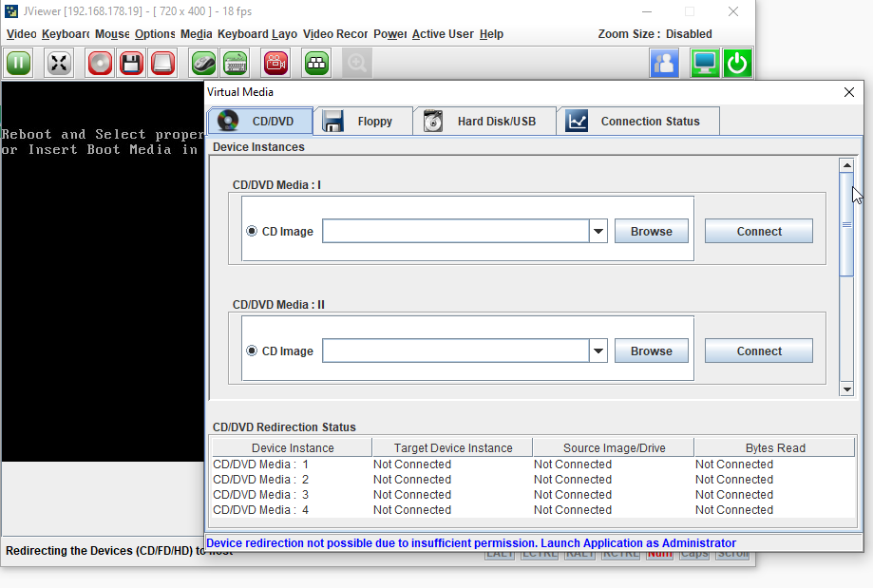Click the green pause redirection icon
This screenshot has width=873, height=588.
19,64
